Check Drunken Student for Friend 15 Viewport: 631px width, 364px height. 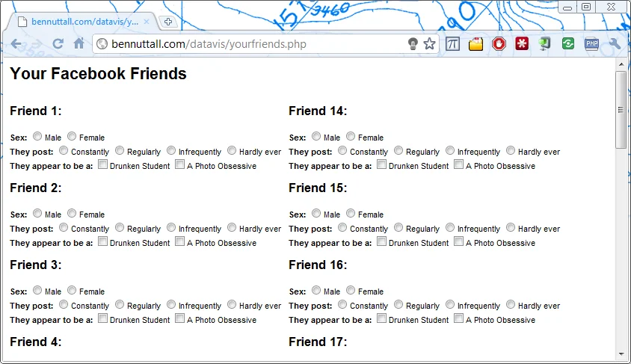pos(381,241)
